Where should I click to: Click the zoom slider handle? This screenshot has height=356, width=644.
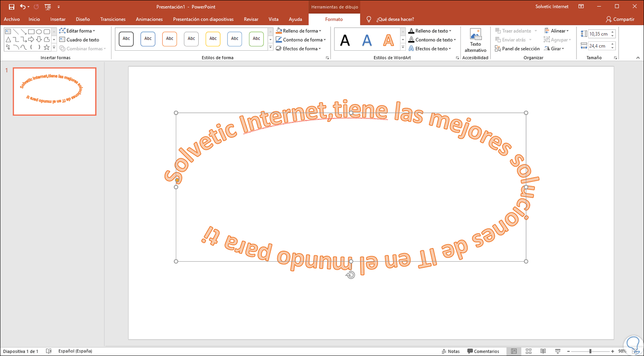590,351
